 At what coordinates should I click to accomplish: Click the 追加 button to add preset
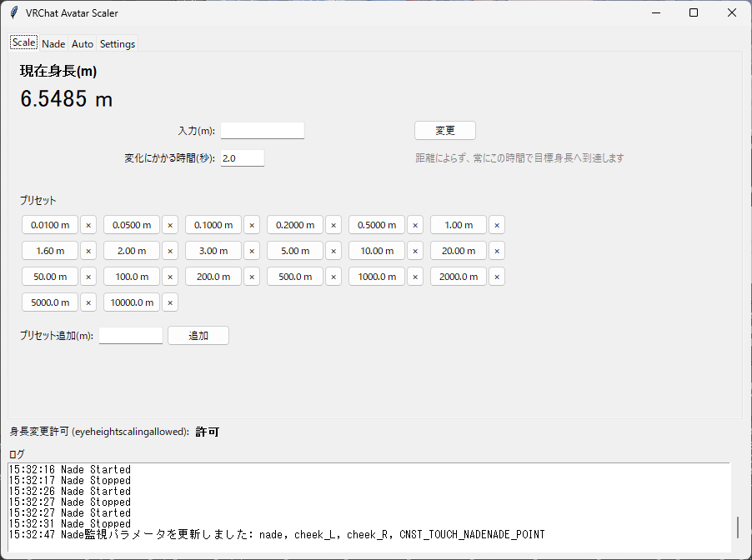pyautogui.click(x=198, y=336)
